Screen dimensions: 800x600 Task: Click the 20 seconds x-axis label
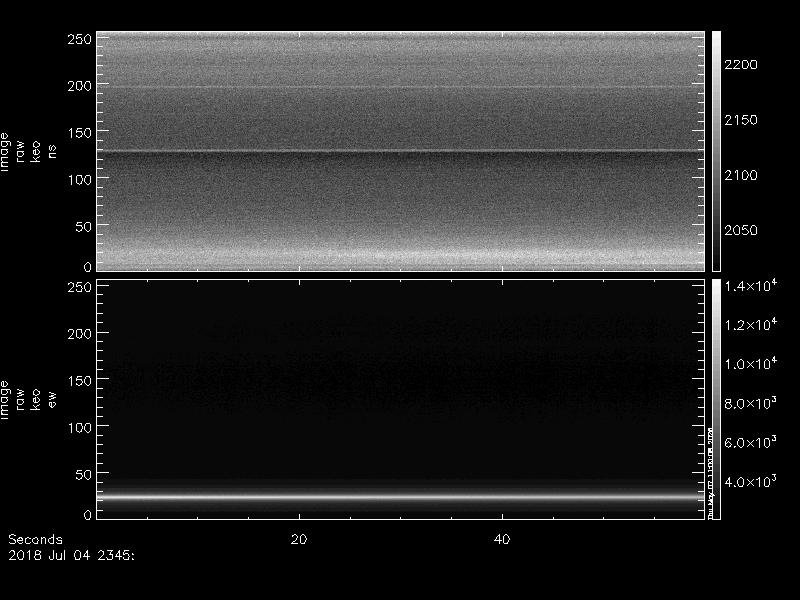(299, 539)
